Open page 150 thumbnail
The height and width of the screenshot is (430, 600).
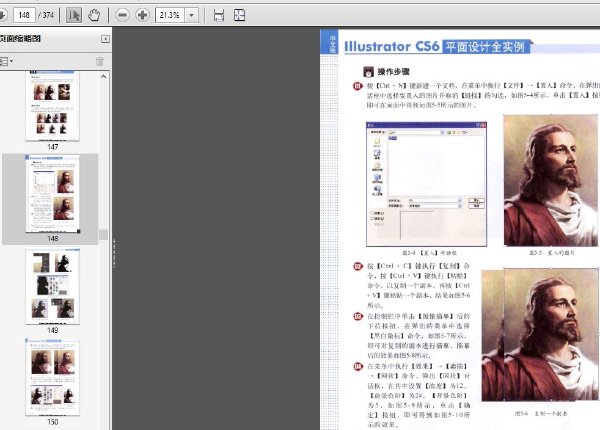[x=53, y=377]
